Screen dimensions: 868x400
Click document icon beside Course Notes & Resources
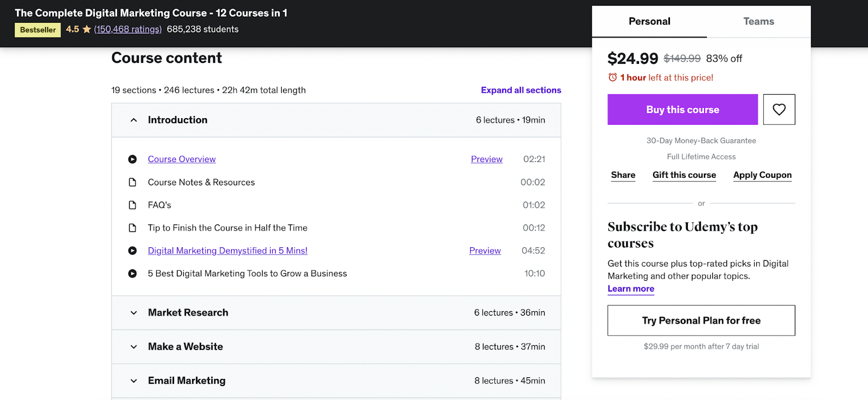coord(132,182)
